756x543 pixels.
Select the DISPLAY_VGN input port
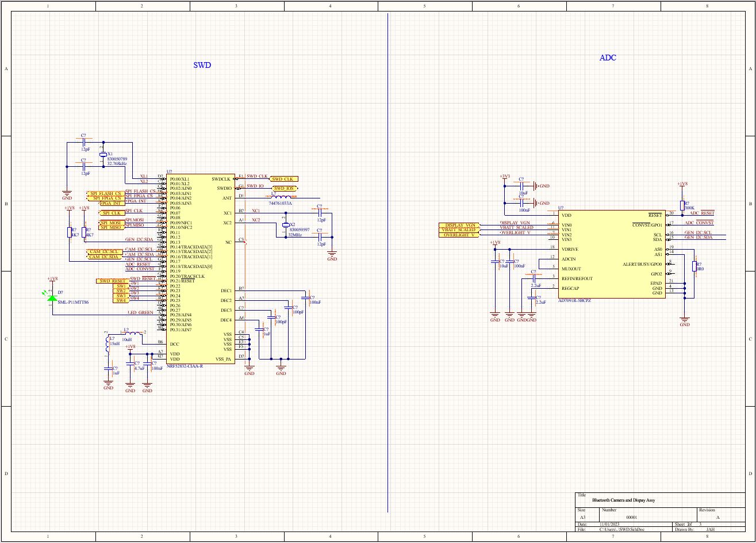pos(459,225)
